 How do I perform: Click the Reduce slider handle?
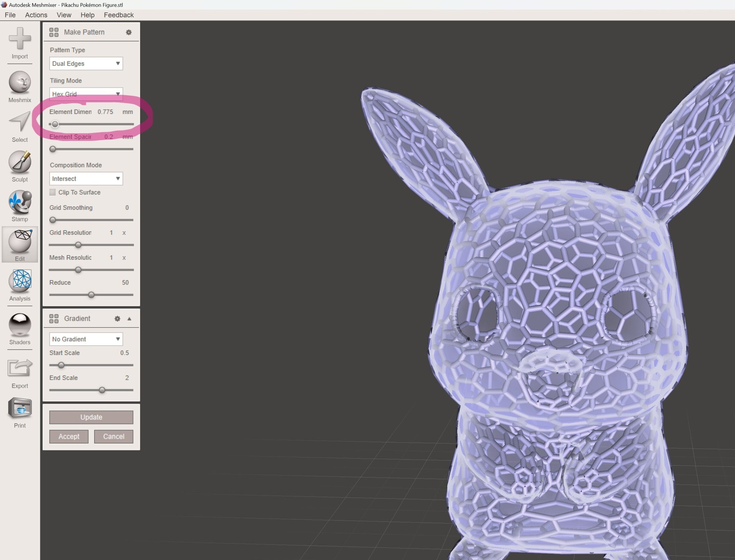[91, 295]
